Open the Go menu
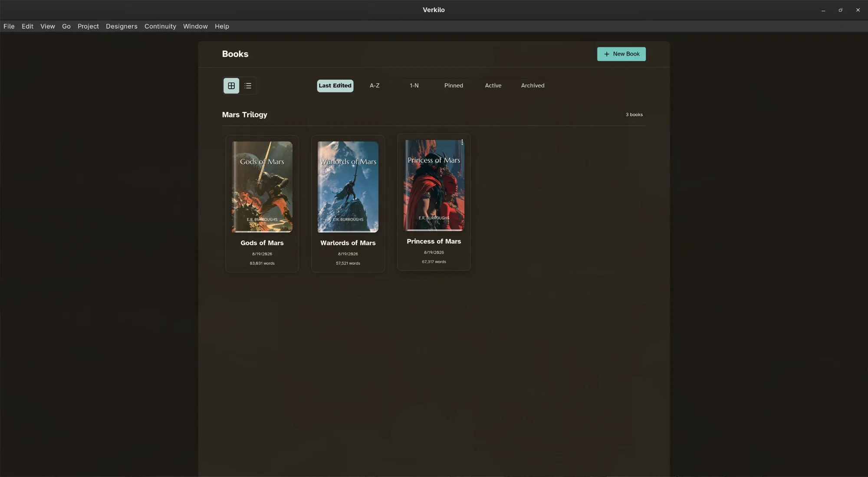This screenshot has height=477, width=868. coord(66,26)
